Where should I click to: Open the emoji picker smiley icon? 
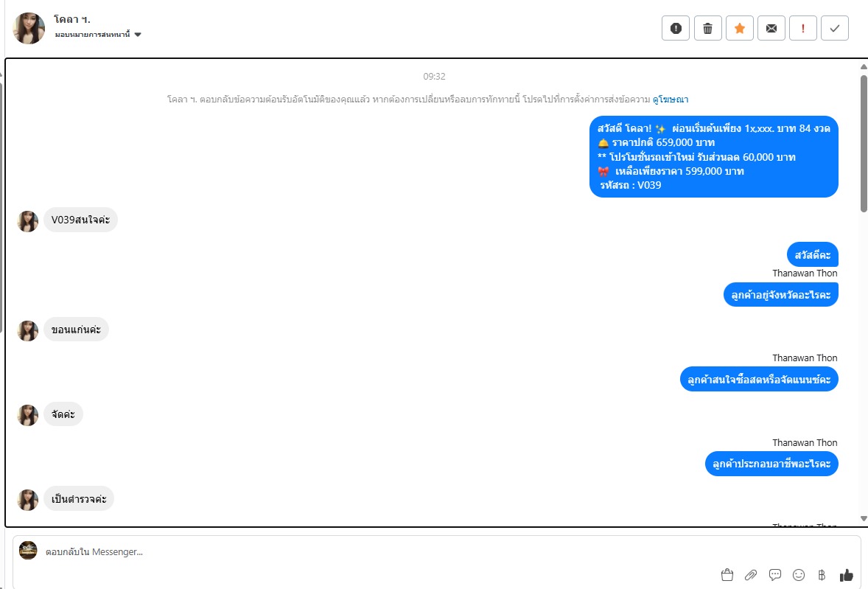click(798, 575)
